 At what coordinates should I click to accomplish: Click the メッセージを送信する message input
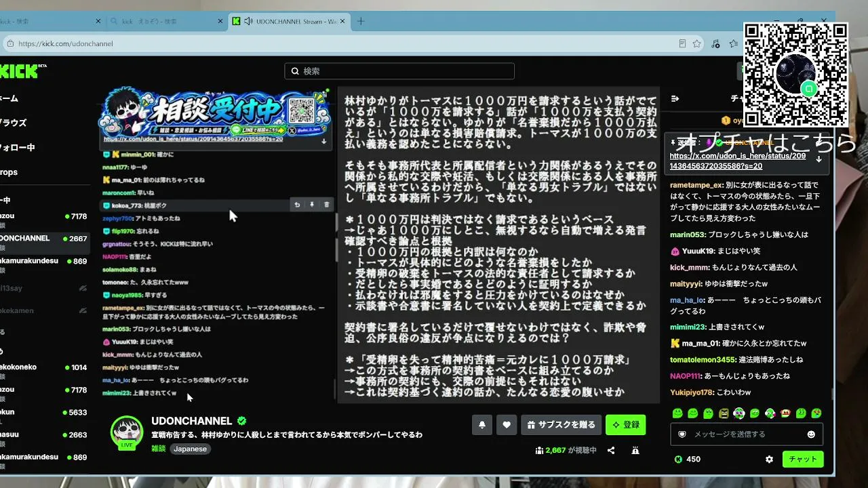click(x=747, y=434)
